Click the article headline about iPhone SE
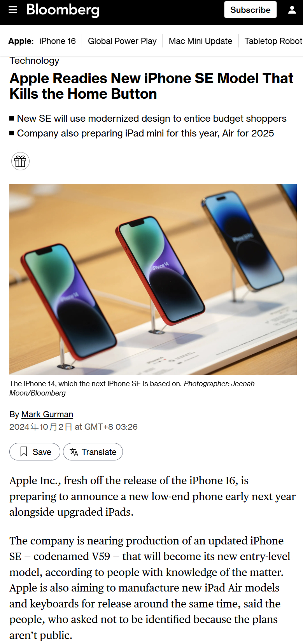 (151, 86)
